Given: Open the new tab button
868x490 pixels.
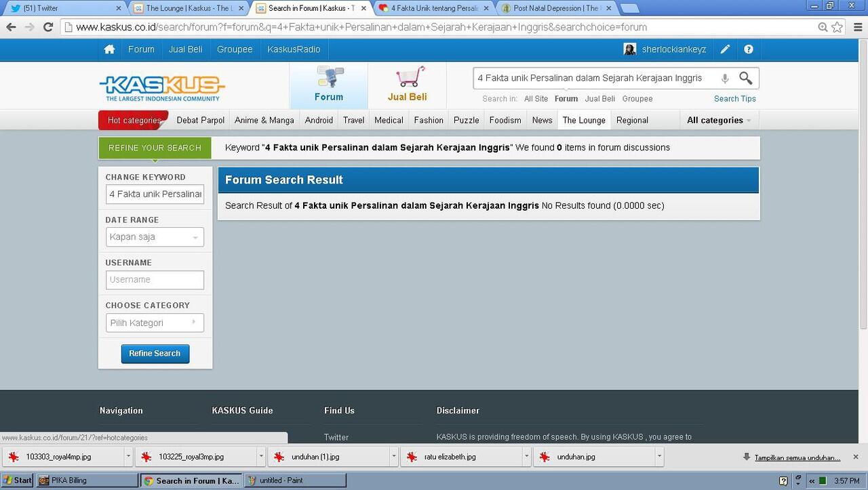Looking at the screenshot, I should (x=629, y=8).
